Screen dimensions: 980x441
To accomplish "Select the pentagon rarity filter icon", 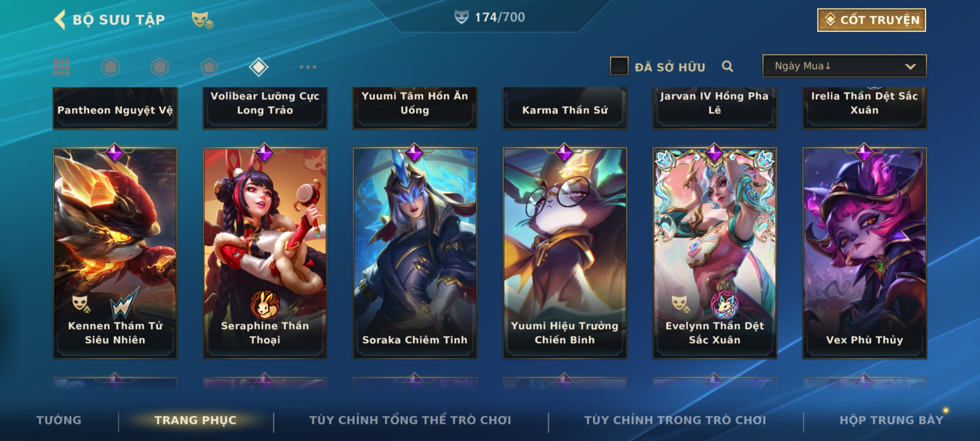I will (x=209, y=67).
